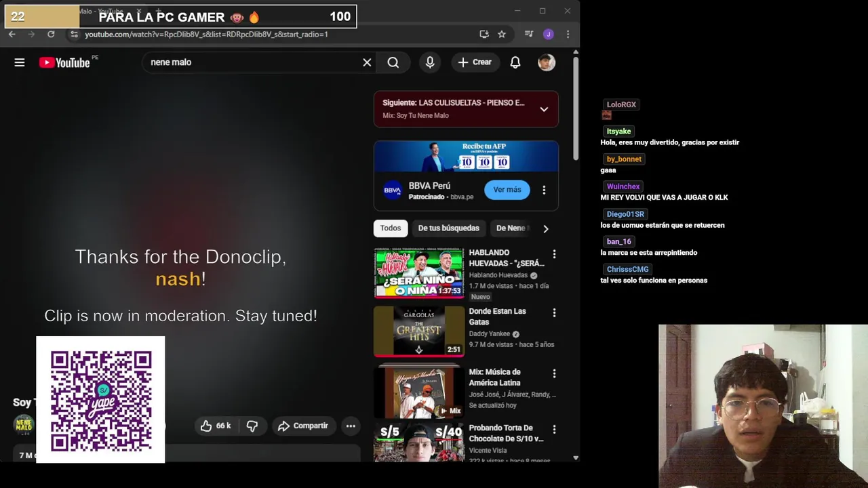Select the Todos filter chip
The height and width of the screenshot is (488, 868).
pyautogui.click(x=390, y=228)
